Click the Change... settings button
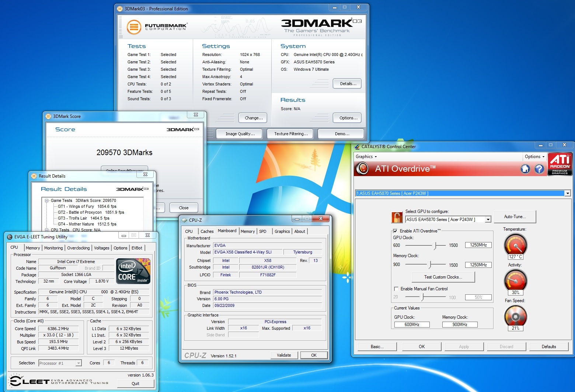575x392 pixels. [x=253, y=118]
